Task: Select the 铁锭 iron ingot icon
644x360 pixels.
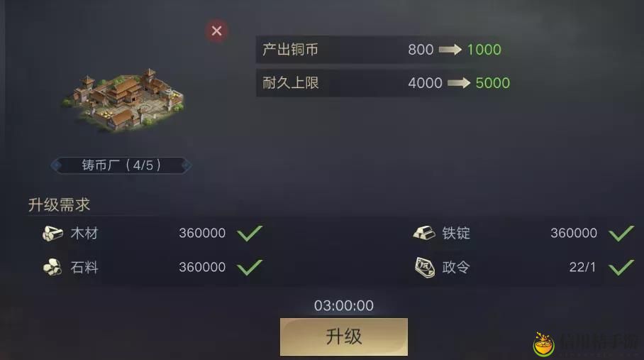Action: (x=424, y=233)
